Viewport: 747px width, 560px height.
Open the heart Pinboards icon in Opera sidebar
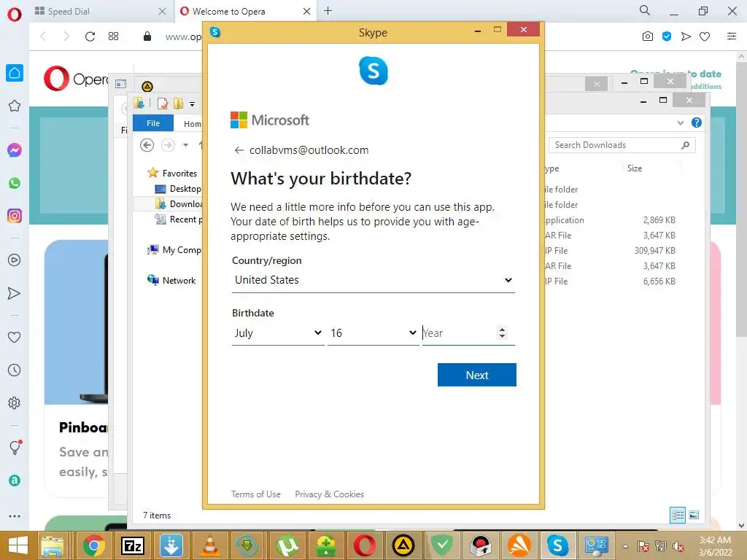coord(15,337)
